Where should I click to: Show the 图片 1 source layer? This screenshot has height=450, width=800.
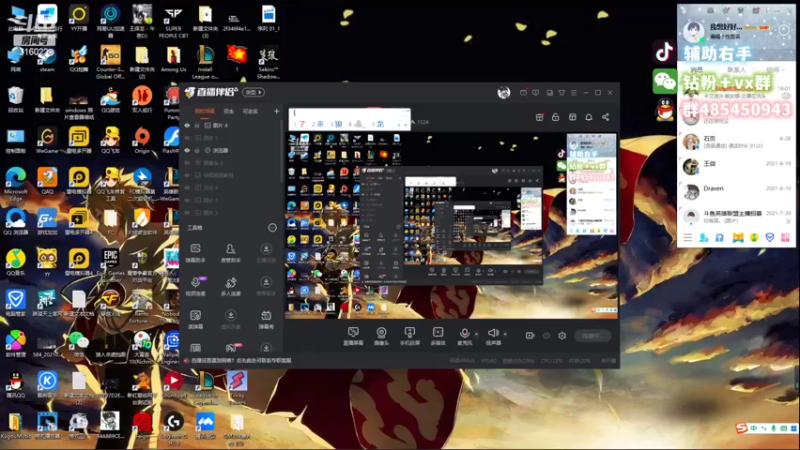coord(187,138)
